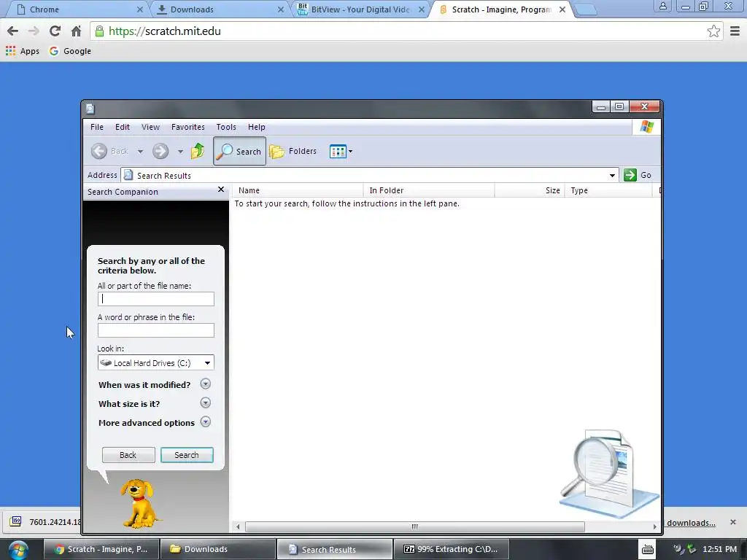Click the horizontal scrollbar left arrow

point(238,526)
